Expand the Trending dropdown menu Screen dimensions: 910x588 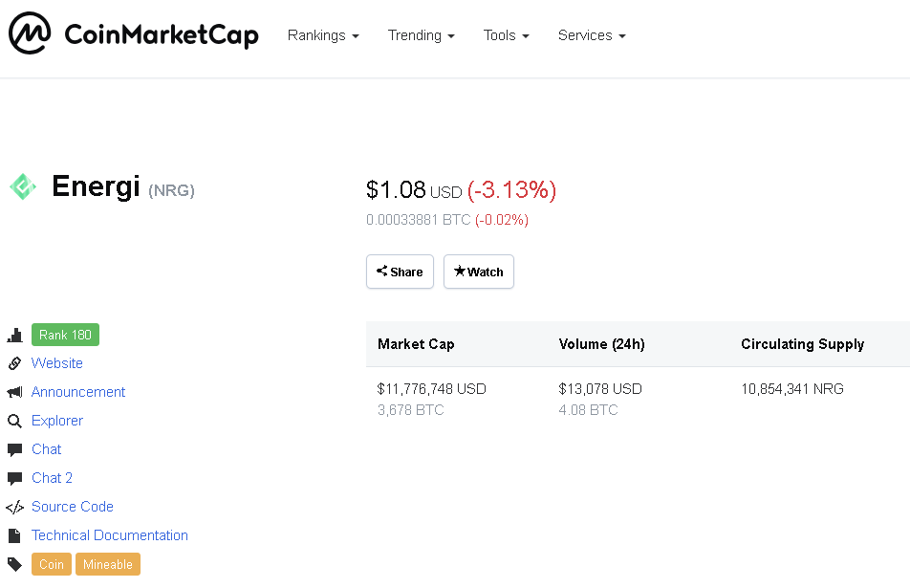coord(421,35)
